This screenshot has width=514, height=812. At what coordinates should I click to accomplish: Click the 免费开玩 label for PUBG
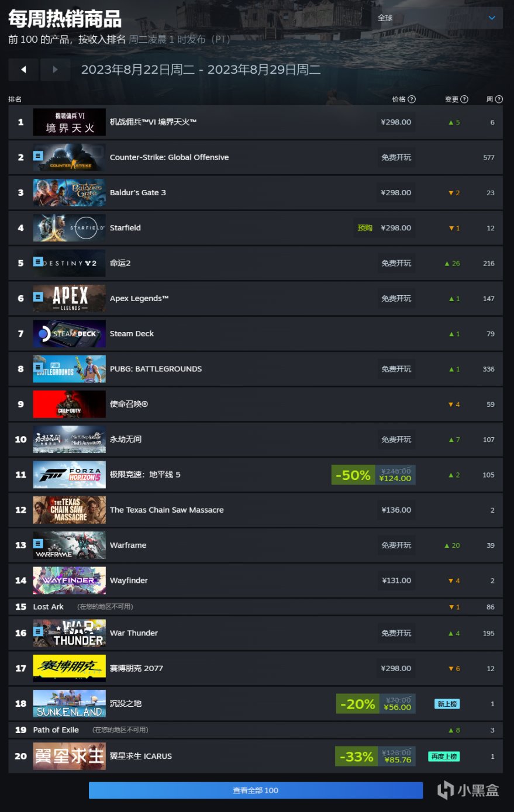[x=396, y=369]
